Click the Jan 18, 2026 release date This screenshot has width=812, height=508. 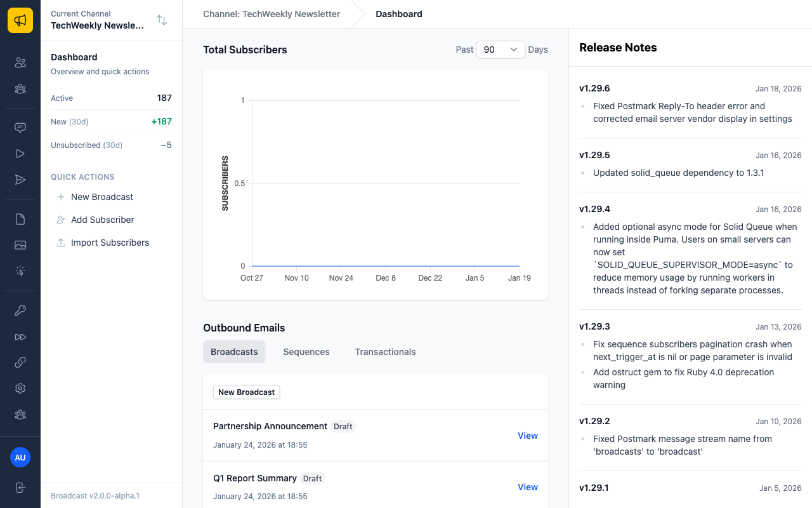tap(778, 89)
